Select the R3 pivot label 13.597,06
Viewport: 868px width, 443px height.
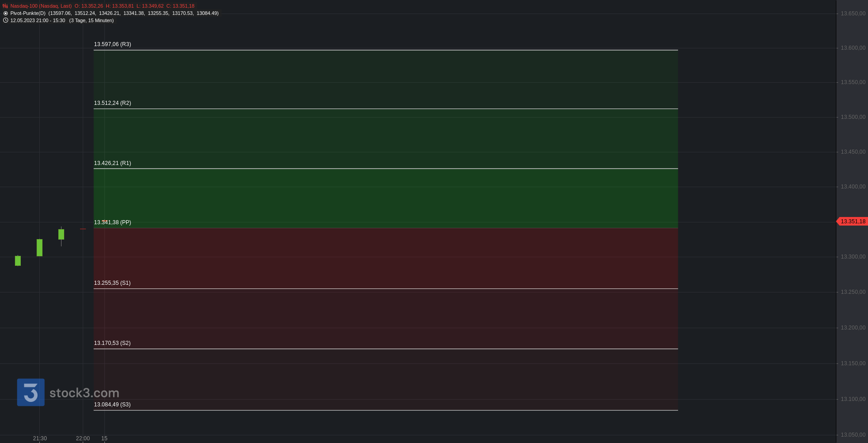coord(113,44)
